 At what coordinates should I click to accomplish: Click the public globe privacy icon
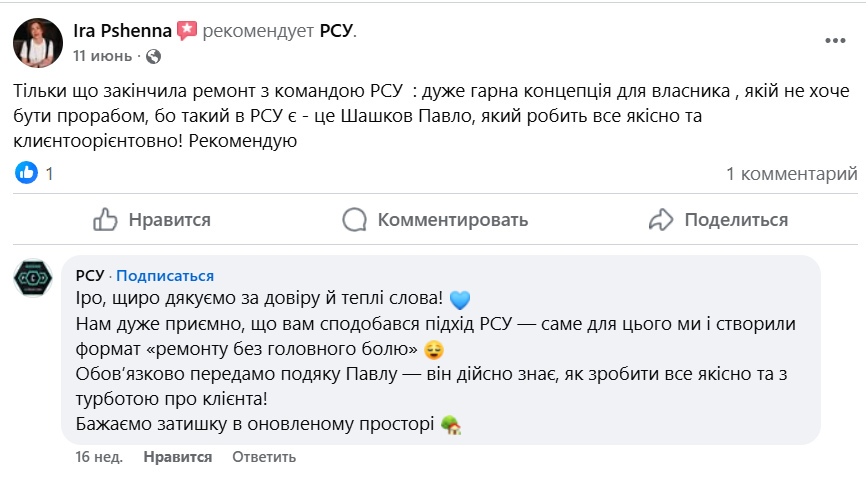click(153, 56)
